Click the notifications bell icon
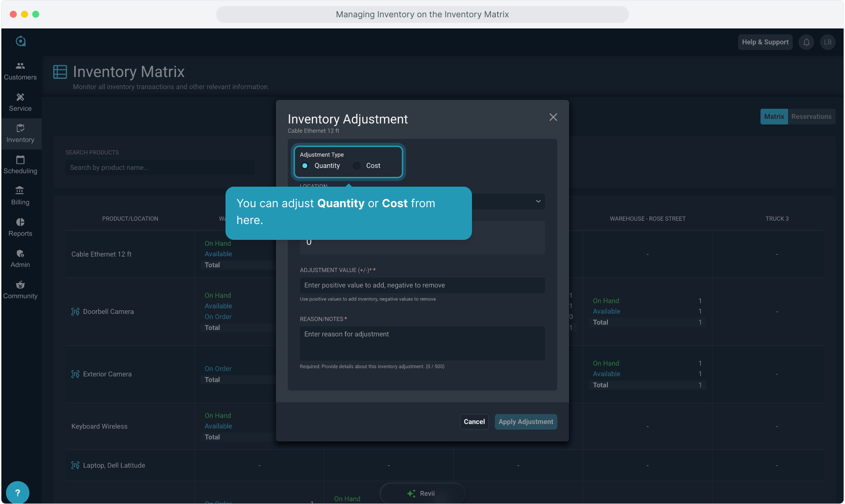The image size is (845, 504). (806, 42)
